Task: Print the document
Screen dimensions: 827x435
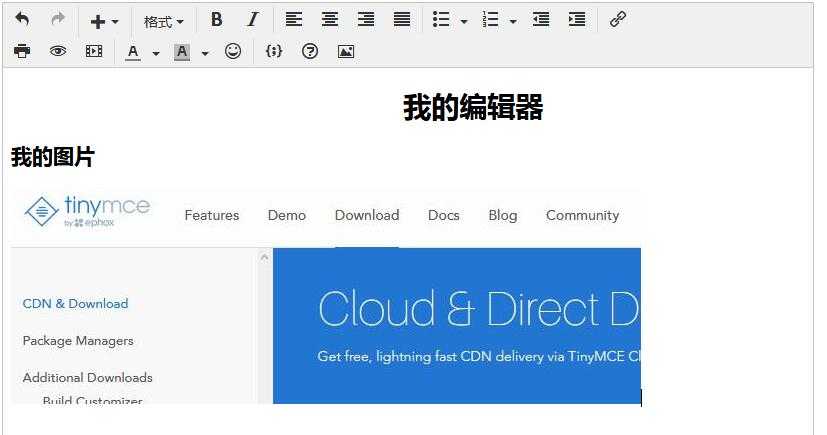Action: [x=22, y=51]
